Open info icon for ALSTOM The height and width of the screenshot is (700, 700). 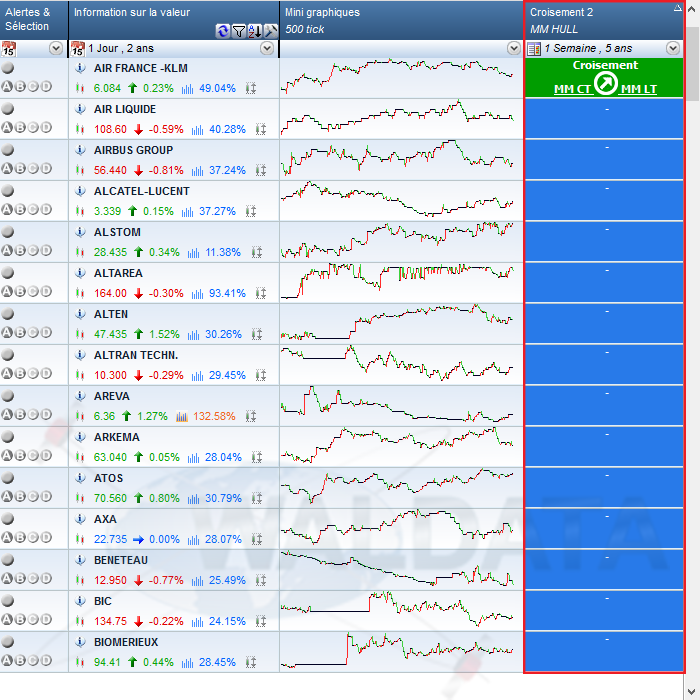(80, 232)
